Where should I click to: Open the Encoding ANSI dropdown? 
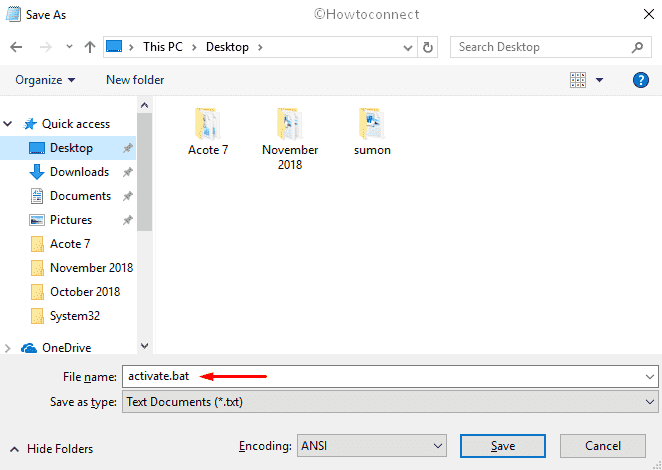(x=372, y=446)
